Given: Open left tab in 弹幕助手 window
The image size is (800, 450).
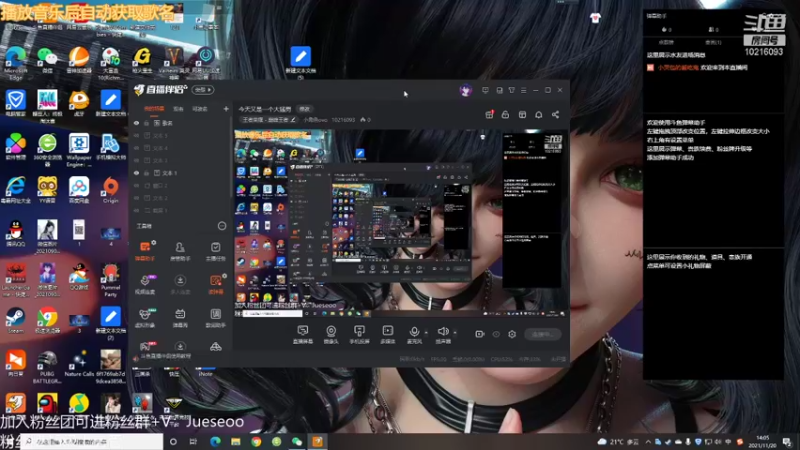Looking at the screenshot, I should pos(666,42).
